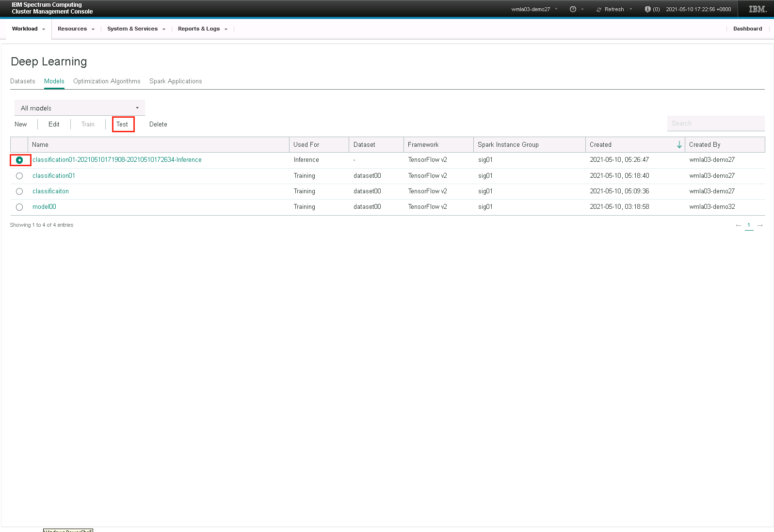Switch to the Models tab
This screenshot has height=532, width=774.
click(54, 81)
